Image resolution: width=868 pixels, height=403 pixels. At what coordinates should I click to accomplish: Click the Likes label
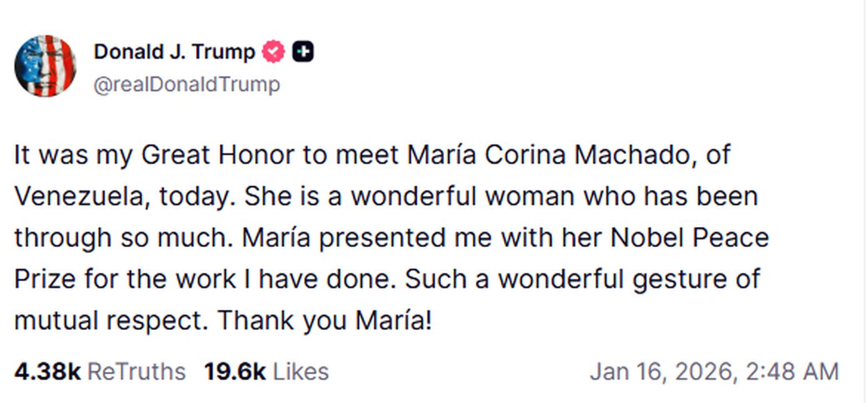tap(300, 372)
